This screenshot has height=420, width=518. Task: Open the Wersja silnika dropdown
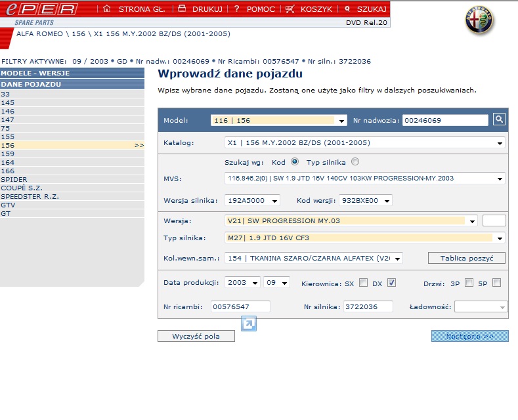tap(252, 201)
